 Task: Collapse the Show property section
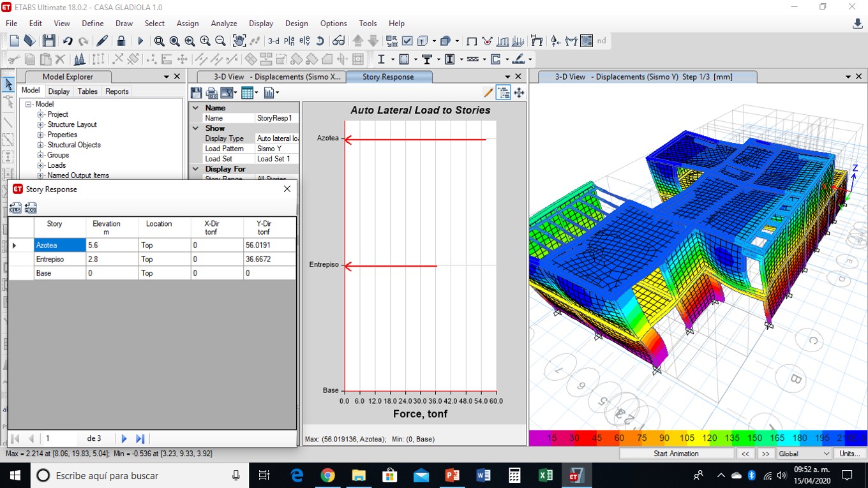pyautogui.click(x=196, y=128)
